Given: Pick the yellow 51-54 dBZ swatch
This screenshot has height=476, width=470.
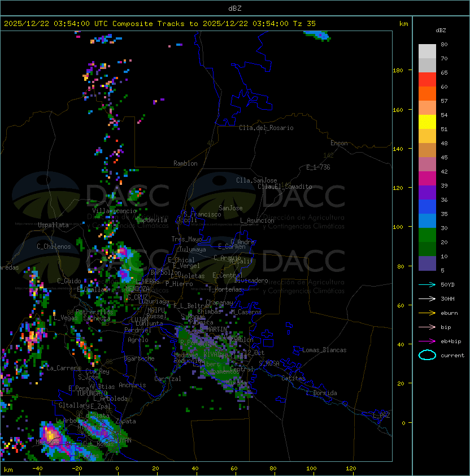Looking at the screenshot, I should [427, 122].
